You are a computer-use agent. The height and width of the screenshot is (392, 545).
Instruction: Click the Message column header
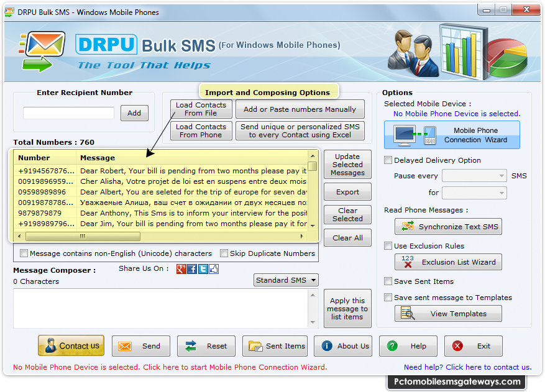pyautogui.click(x=192, y=158)
